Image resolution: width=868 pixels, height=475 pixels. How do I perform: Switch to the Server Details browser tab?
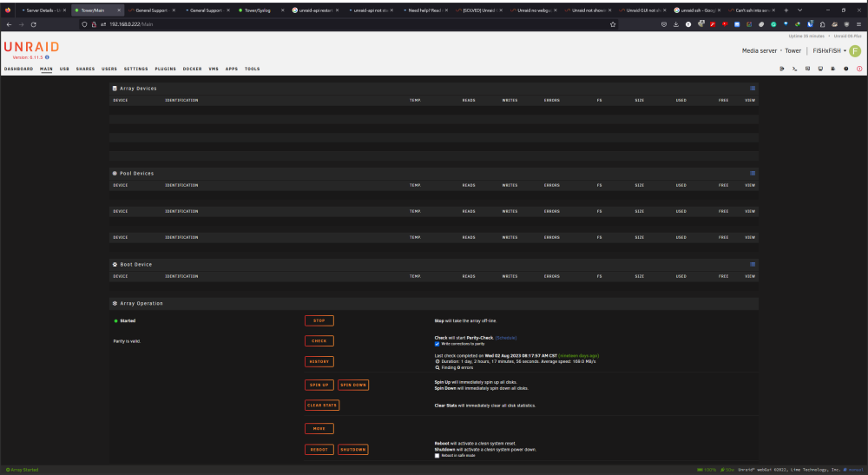(43, 10)
